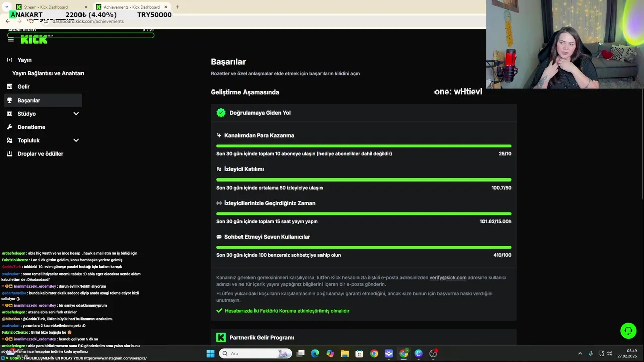This screenshot has width=644, height=362.
Task: Close the Stream - Kick Dashboard tab
Action: (86, 7)
